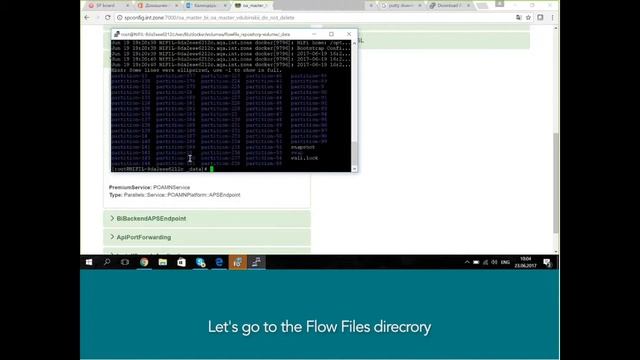Maximize the PuTTY terminal window
The width and height of the screenshot is (640, 360).
click(x=331, y=34)
